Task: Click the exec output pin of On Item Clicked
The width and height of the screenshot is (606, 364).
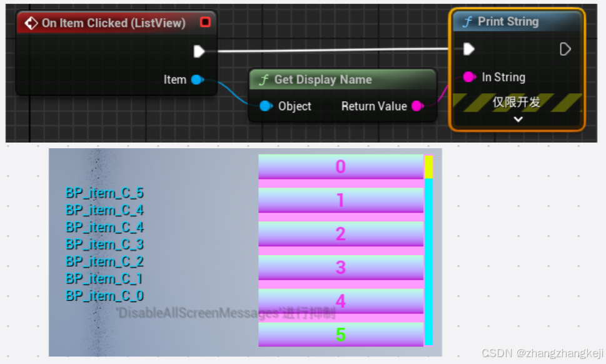Action: point(199,51)
